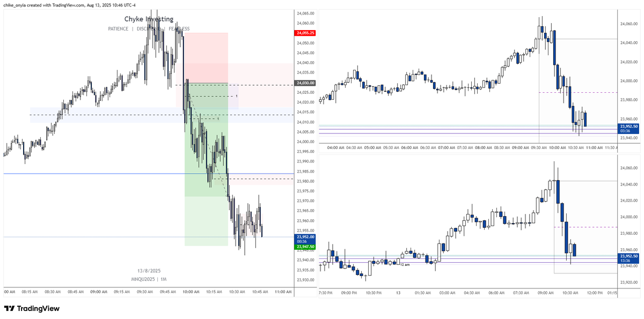The height and width of the screenshot is (319, 644).
Task: Click the 09:15 AM time label
Action: click(x=123, y=292)
